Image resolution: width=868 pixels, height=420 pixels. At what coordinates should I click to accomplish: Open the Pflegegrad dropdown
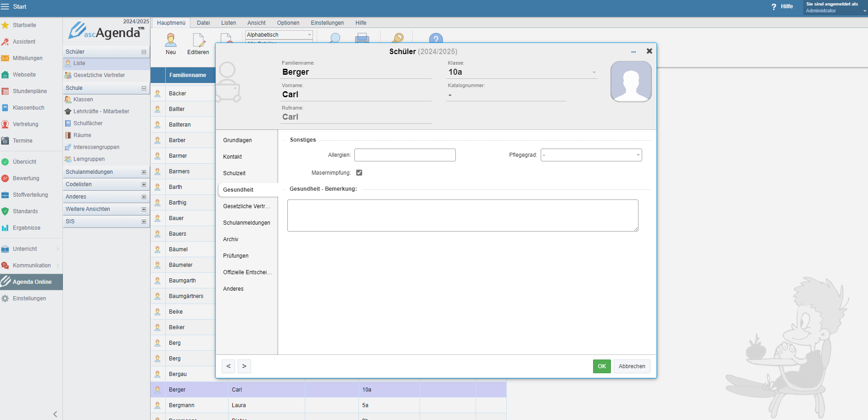[x=591, y=155]
